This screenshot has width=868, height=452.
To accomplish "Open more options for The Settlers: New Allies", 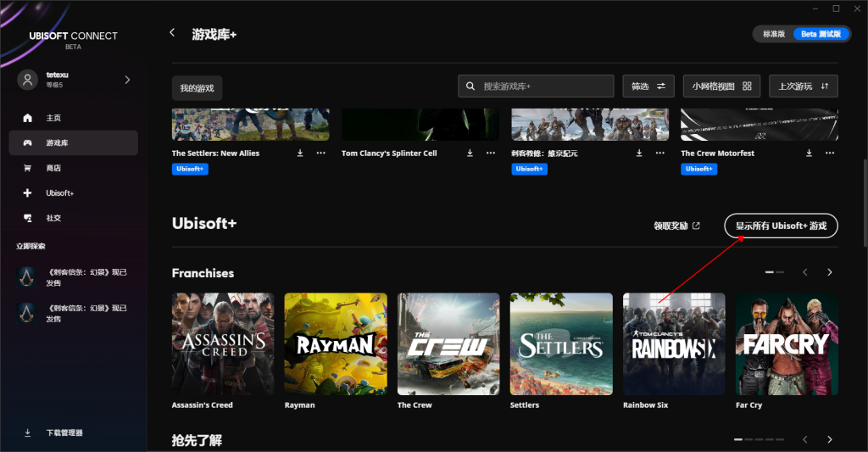I will tap(321, 153).
